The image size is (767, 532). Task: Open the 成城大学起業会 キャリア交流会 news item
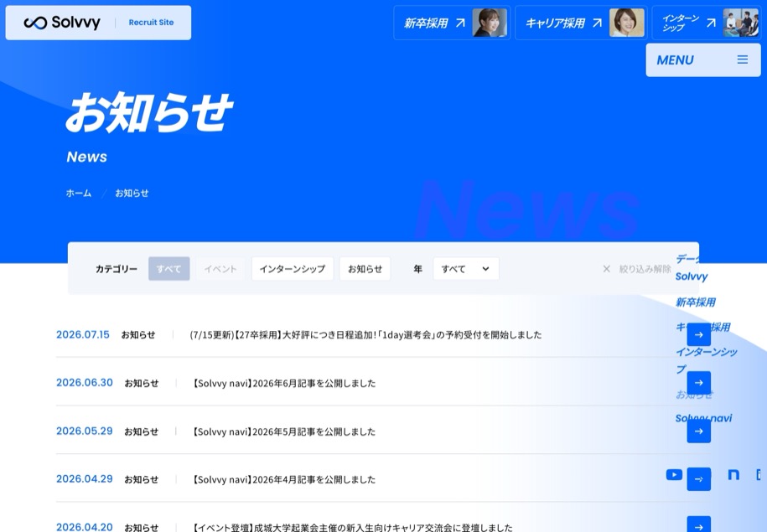coord(351,528)
